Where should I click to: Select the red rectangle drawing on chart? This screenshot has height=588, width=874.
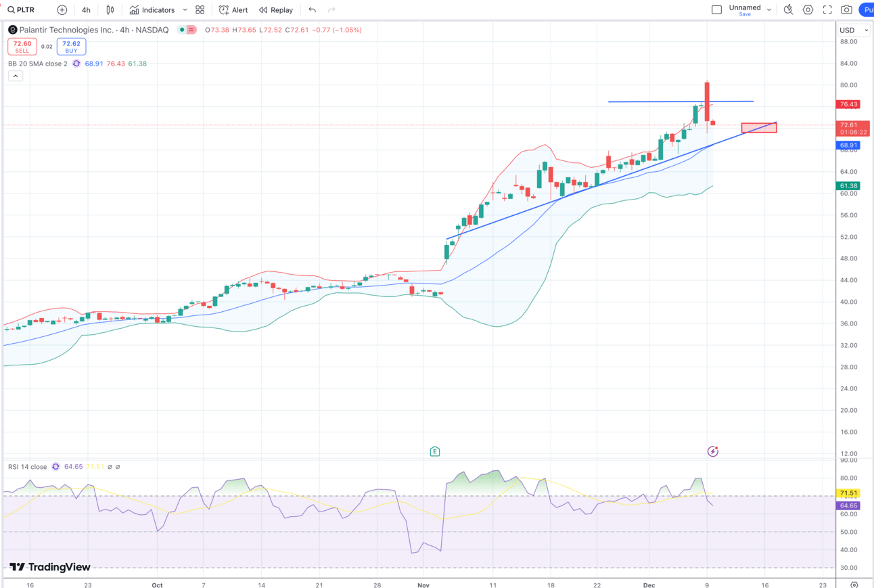pyautogui.click(x=759, y=128)
